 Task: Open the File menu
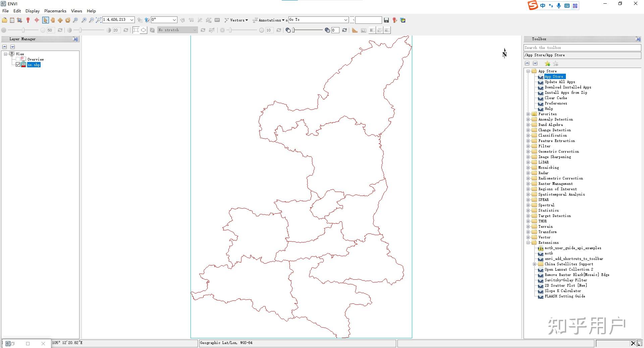[x=6, y=11]
